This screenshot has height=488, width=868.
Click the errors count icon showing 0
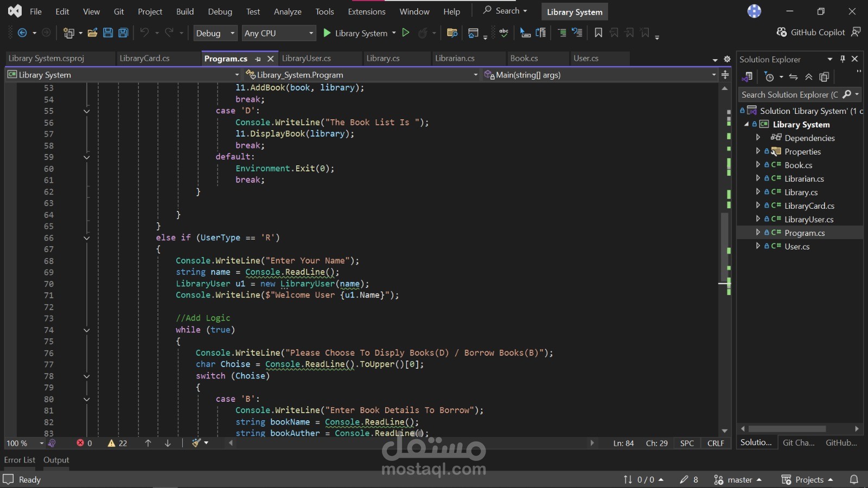(x=80, y=443)
